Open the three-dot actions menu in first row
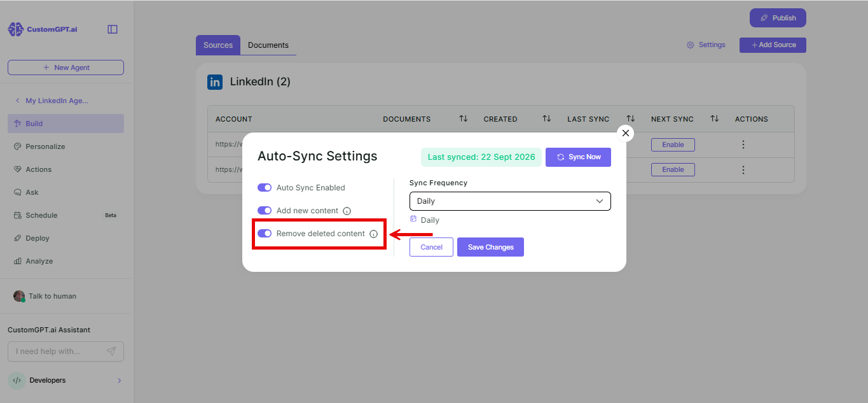Screen dimensions: 868x403 pyautogui.click(x=743, y=145)
